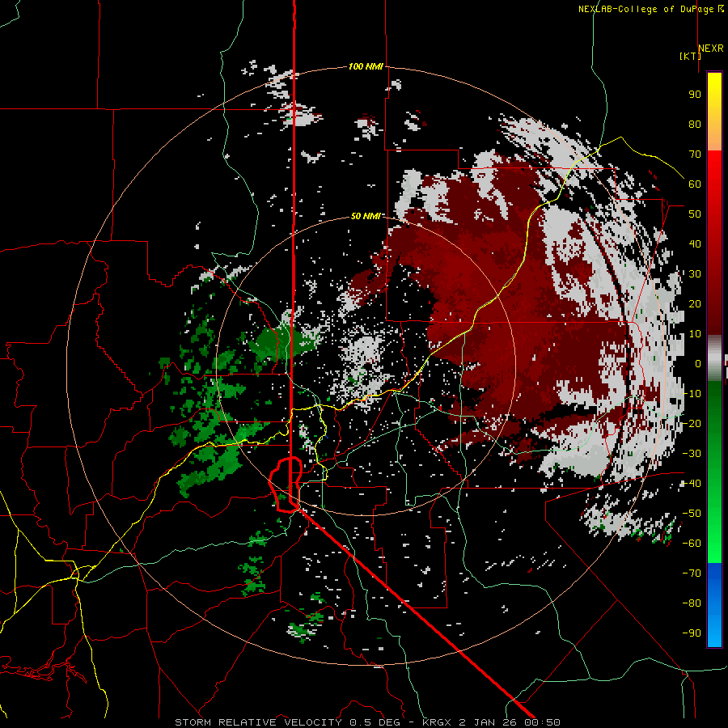Click the -50 value on the velocity scale
The width and height of the screenshot is (728, 728).
tap(692, 513)
